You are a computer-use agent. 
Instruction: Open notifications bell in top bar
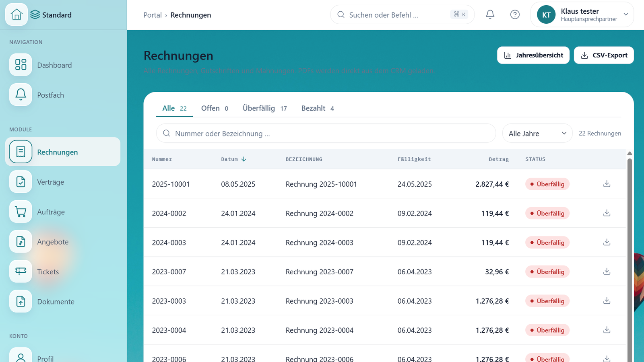click(490, 14)
